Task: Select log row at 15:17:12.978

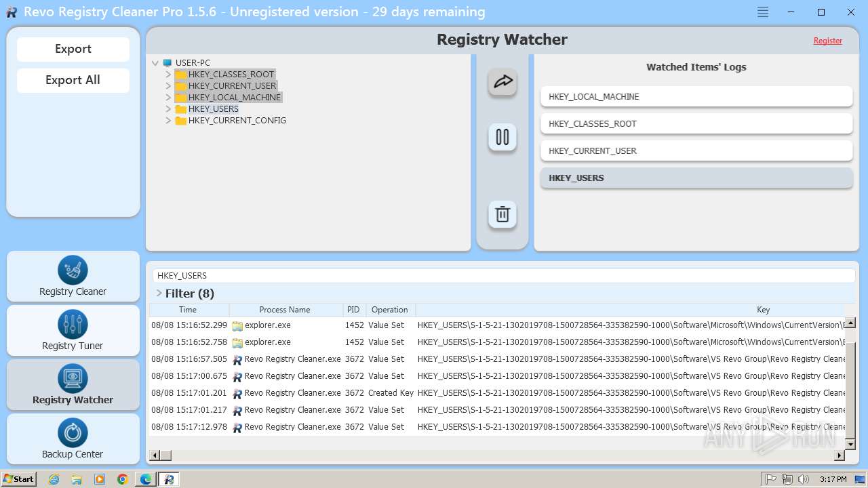Action: tap(498, 427)
